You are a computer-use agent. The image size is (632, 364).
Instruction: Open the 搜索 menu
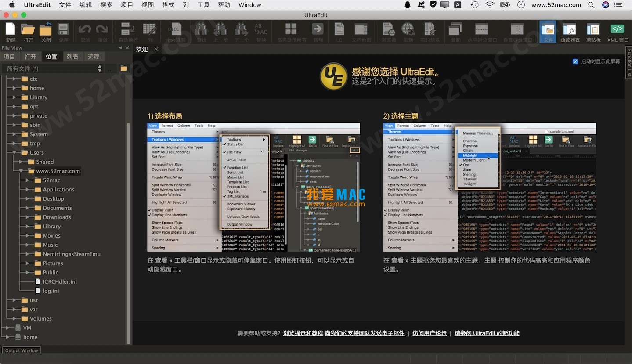point(106,5)
